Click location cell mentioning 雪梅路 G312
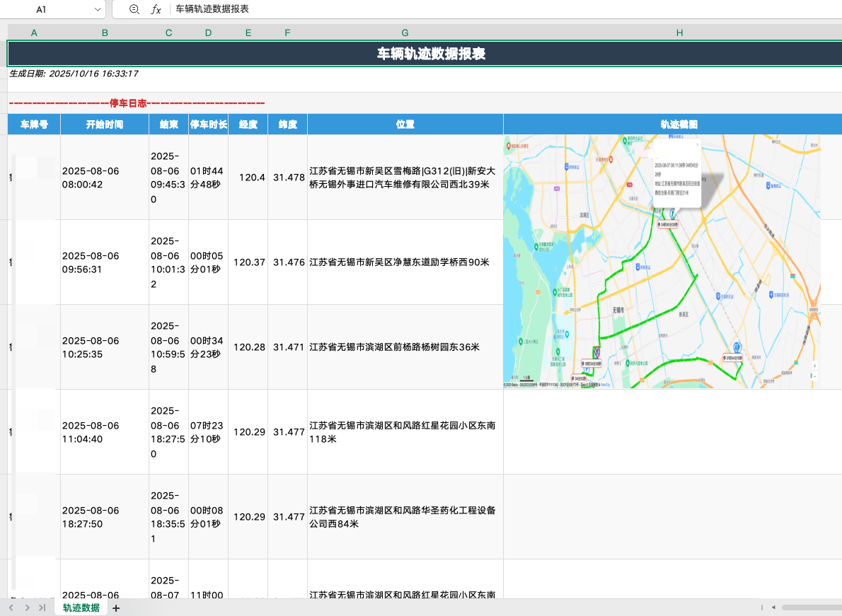 point(405,178)
